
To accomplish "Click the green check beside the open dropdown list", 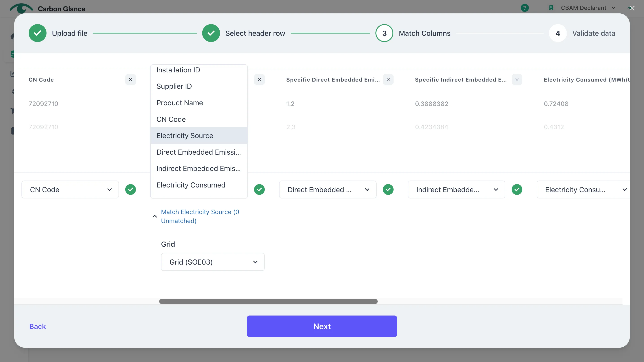I will 259,189.
